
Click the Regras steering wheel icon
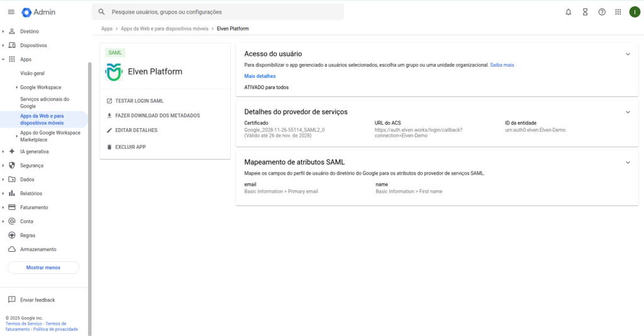coord(12,236)
